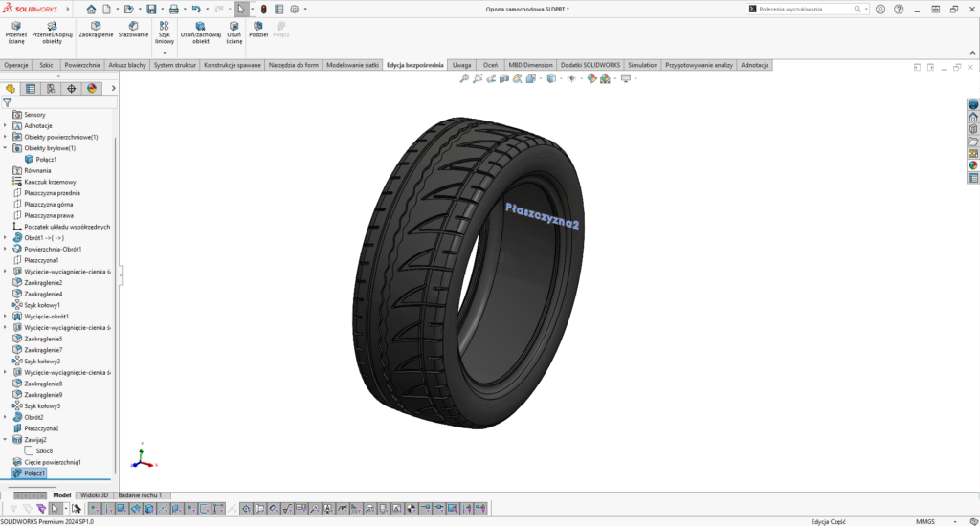Click the user account icon
Viewport: 980px width, 526px height.
click(880, 9)
